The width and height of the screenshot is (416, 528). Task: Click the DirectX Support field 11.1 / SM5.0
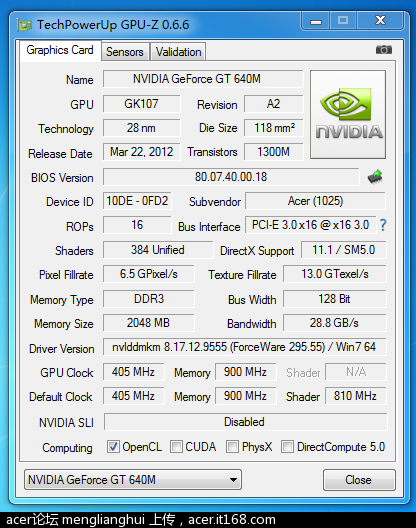(x=344, y=250)
